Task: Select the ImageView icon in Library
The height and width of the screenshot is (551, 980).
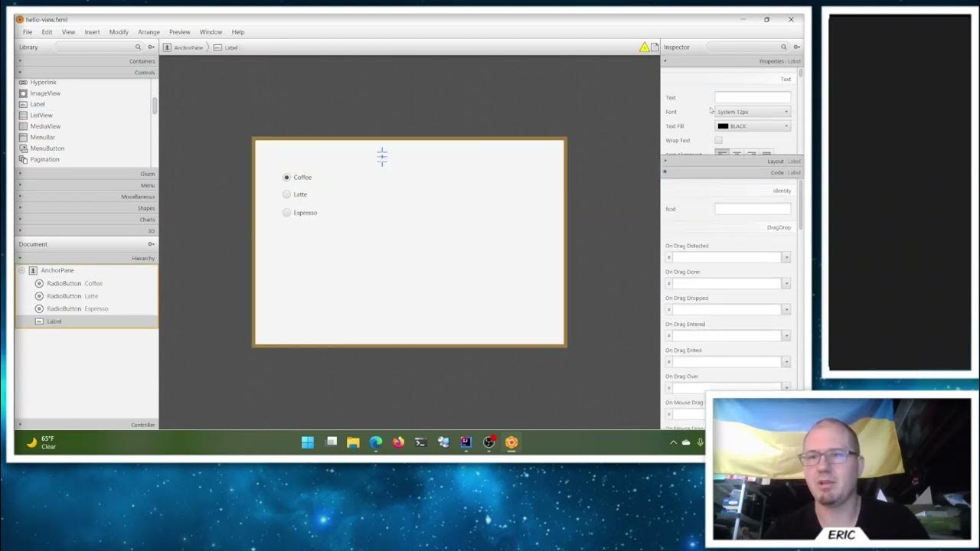Action: (x=23, y=93)
